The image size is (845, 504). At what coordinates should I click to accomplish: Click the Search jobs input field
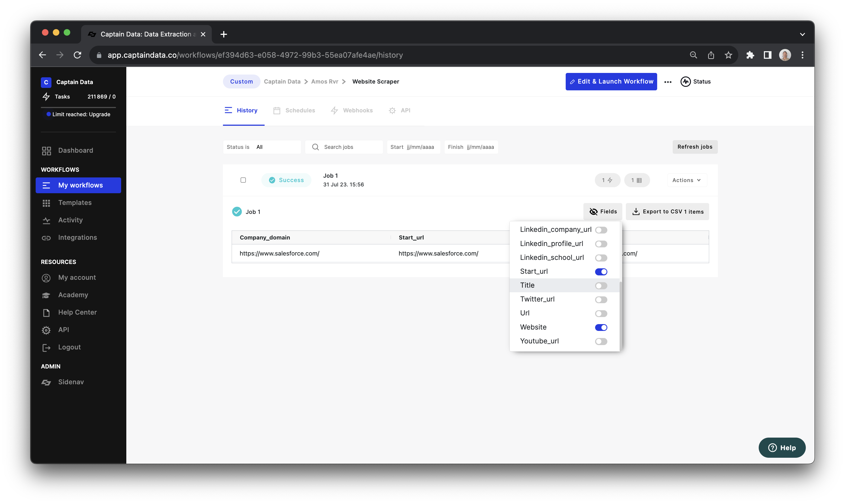pyautogui.click(x=344, y=147)
